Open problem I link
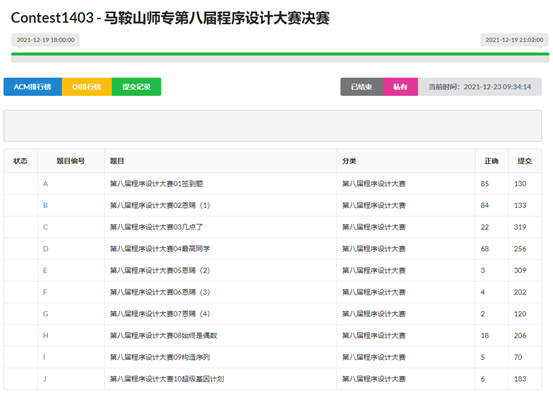This screenshot has height=399, width=553. coord(44,357)
